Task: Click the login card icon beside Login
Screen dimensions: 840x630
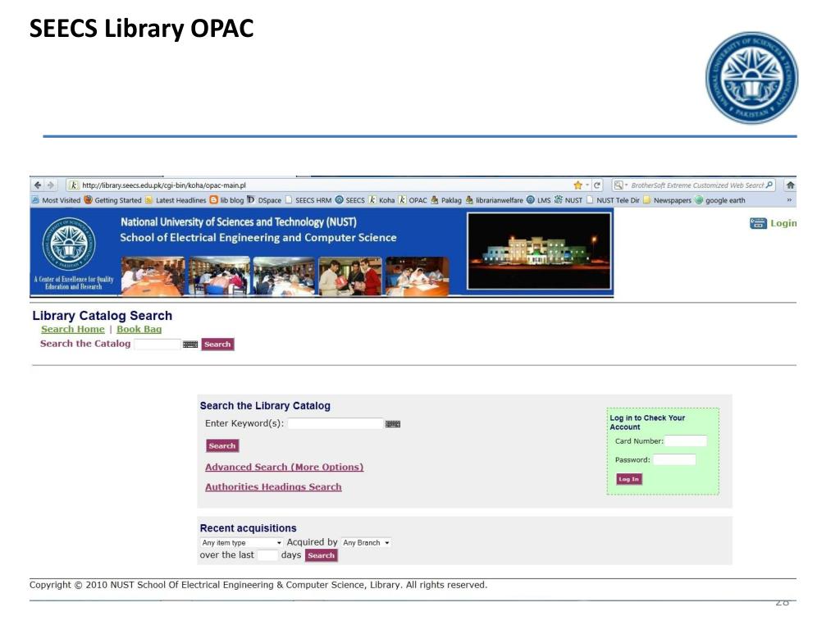Action: click(x=758, y=223)
